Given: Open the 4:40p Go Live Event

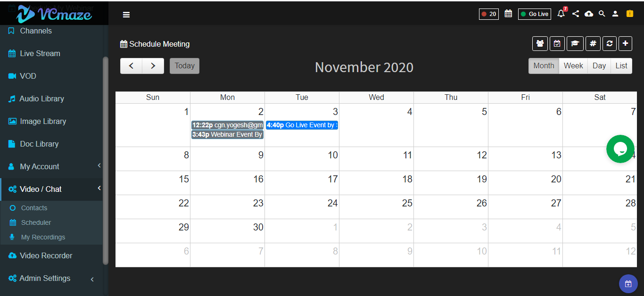Looking at the screenshot, I should coord(302,125).
